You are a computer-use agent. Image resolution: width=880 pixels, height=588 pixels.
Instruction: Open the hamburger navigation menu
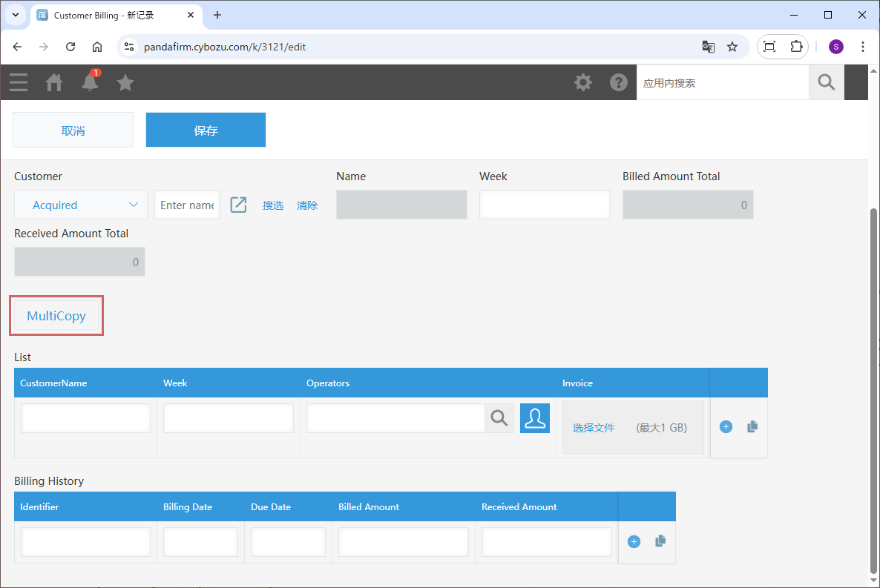tap(19, 82)
